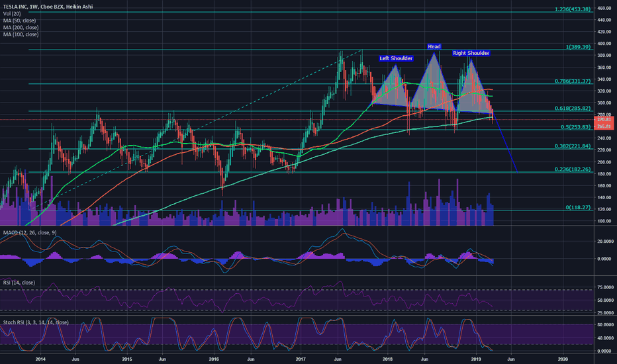Click the 2015 date on time axis
The height and width of the screenshot is (364, 617).
(x=126, y=359)
